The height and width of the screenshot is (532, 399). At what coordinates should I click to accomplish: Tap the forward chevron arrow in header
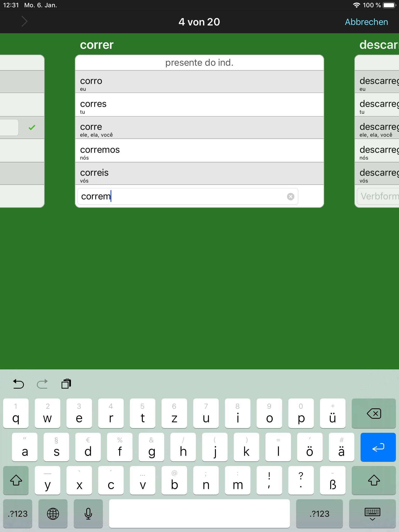[24, 22]
